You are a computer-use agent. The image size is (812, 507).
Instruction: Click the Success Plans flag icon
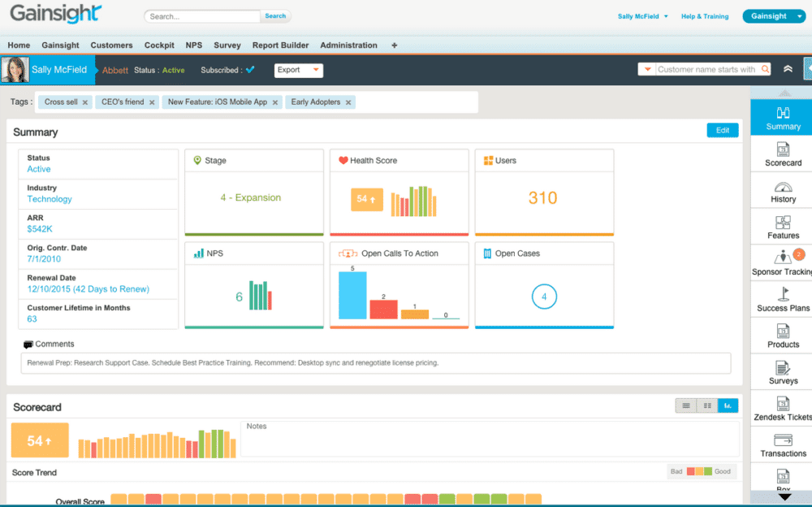(x=782, y=299)
